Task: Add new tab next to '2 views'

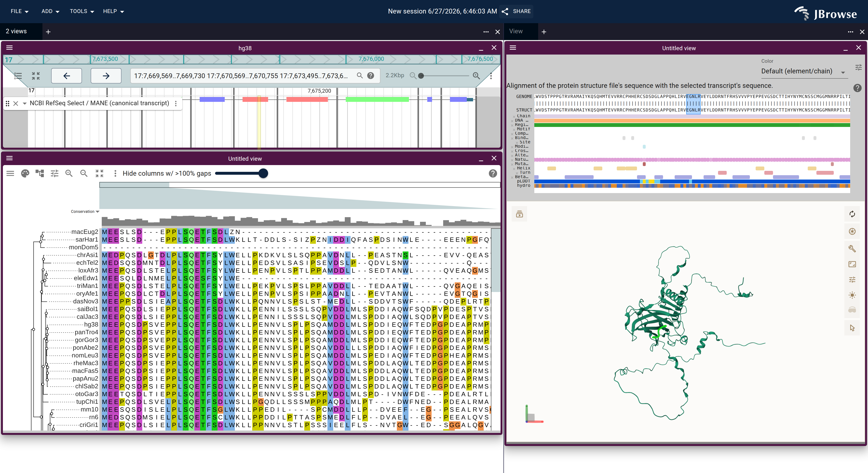Action: (48, 32)
